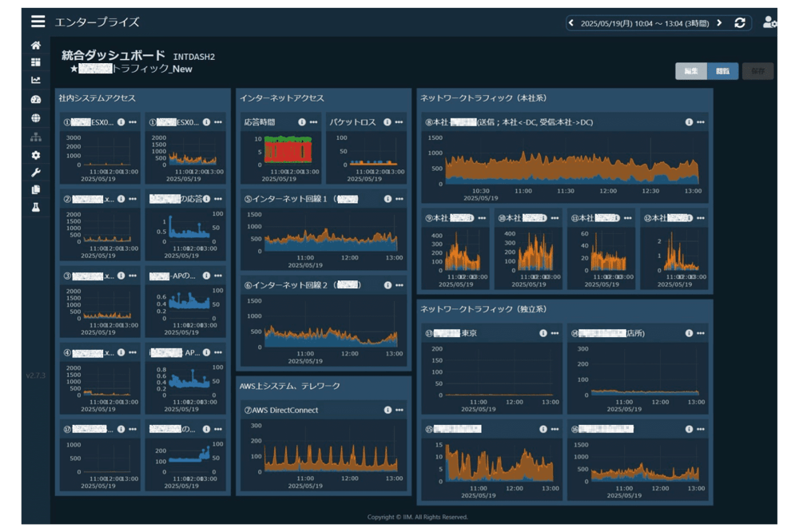Show info for パケットロス widget

click(388, 122)
